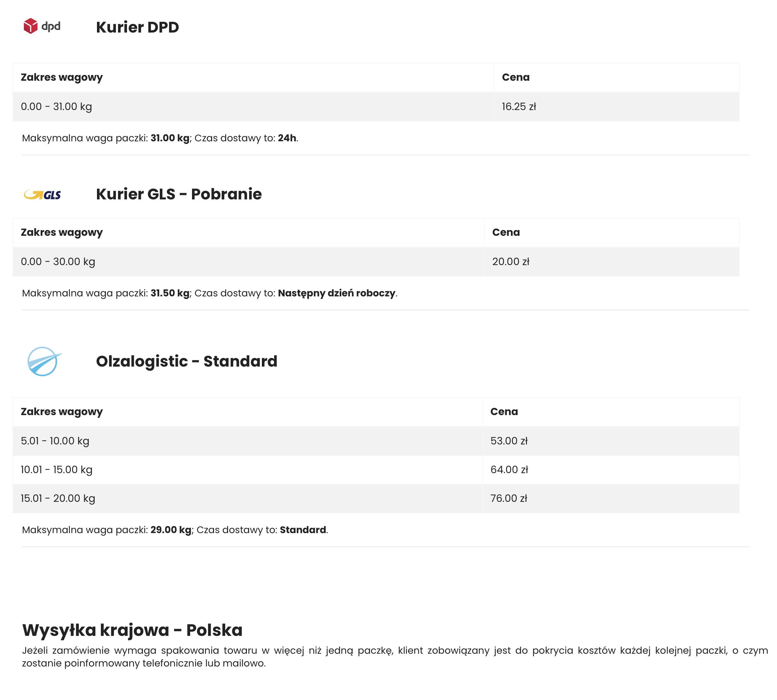Click Zakres wagowy header in Olzalogistic table
777x700 pixels.
247,412
